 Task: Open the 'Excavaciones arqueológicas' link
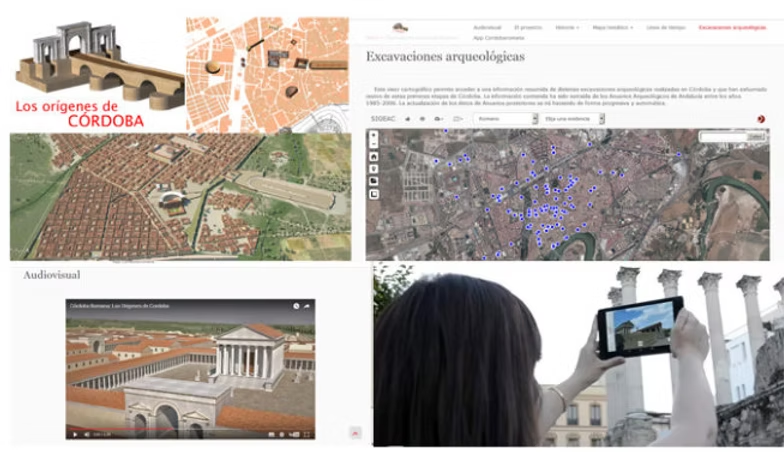[732, 28]
